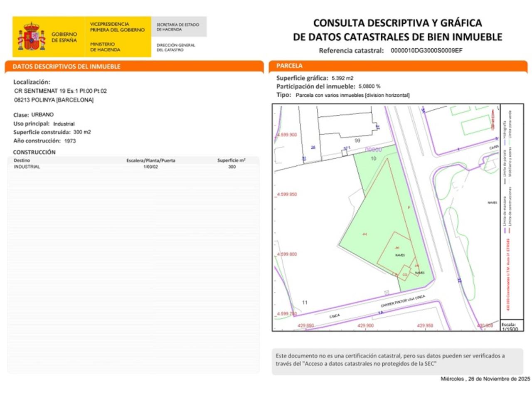
Task: Click parcel number 11 on the map
Action: coord(305,303)
